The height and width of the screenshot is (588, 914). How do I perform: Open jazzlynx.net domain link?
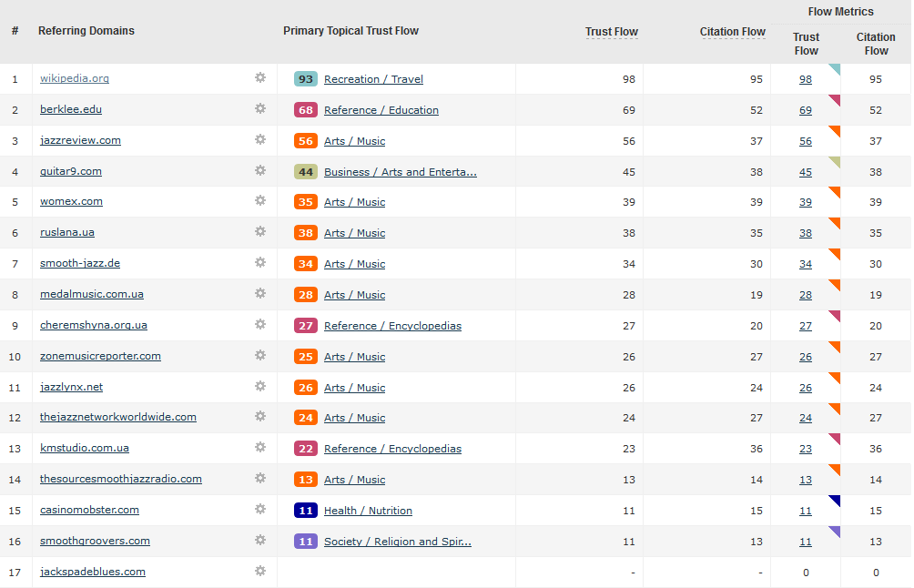tap(71, 387)
